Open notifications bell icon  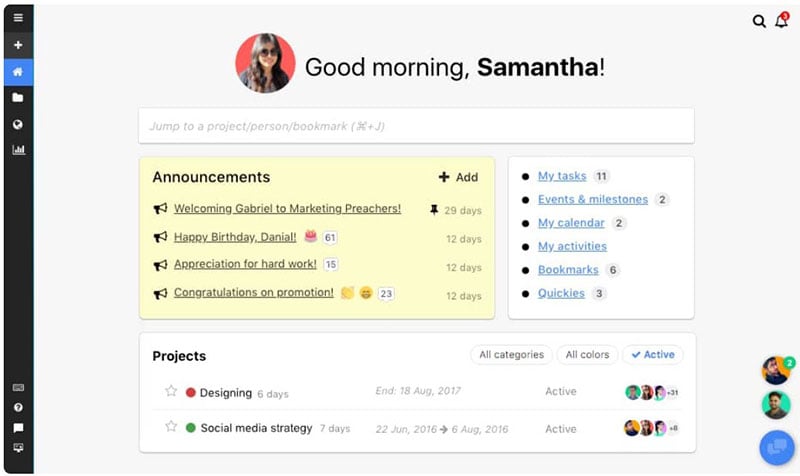[x=782, y=21]
